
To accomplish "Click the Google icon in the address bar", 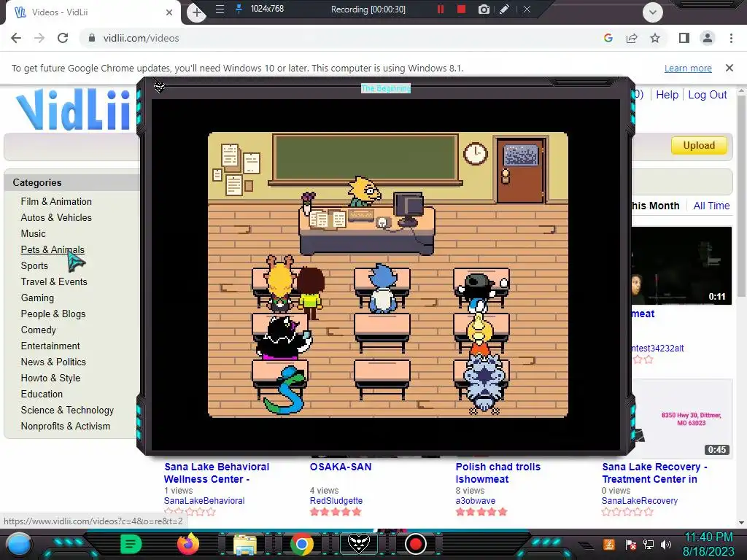I will 608,38.
